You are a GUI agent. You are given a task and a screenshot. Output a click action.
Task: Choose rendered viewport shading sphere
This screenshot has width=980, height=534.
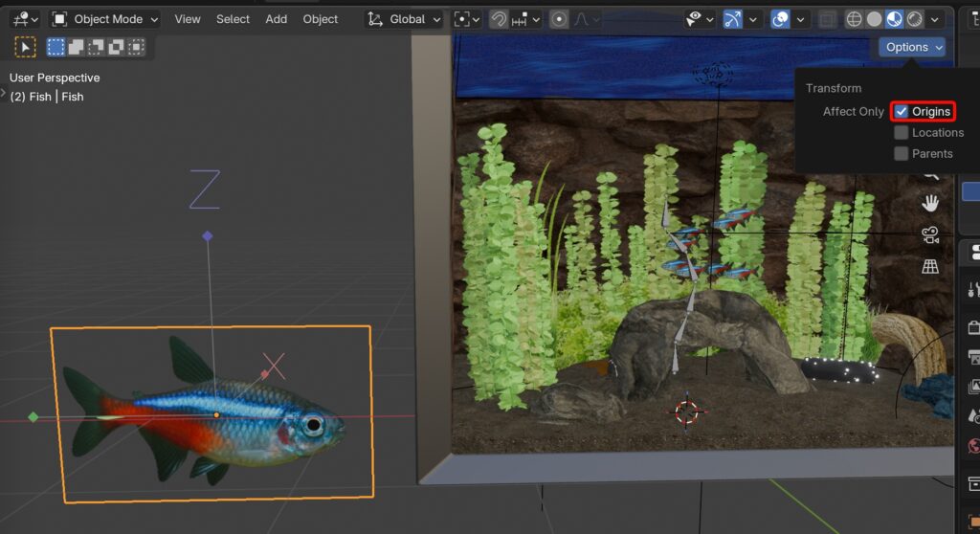pyautogui.click(x=916, y=19)
